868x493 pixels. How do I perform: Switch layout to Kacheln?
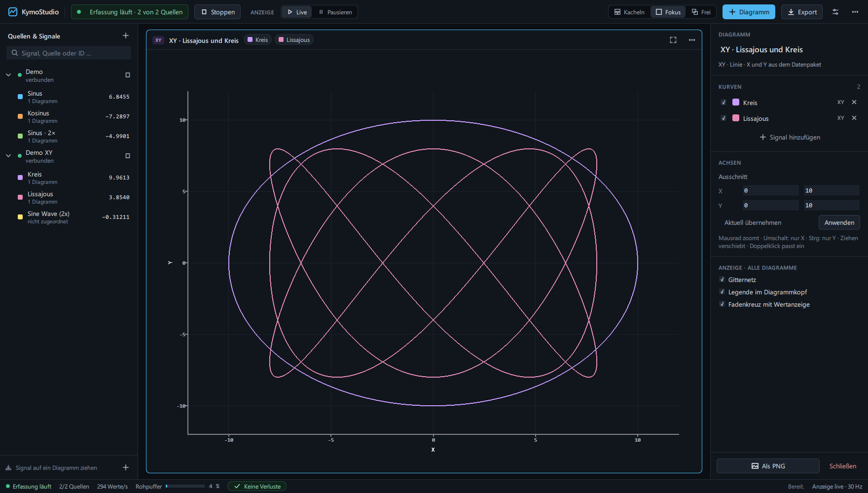click(629, 12)
